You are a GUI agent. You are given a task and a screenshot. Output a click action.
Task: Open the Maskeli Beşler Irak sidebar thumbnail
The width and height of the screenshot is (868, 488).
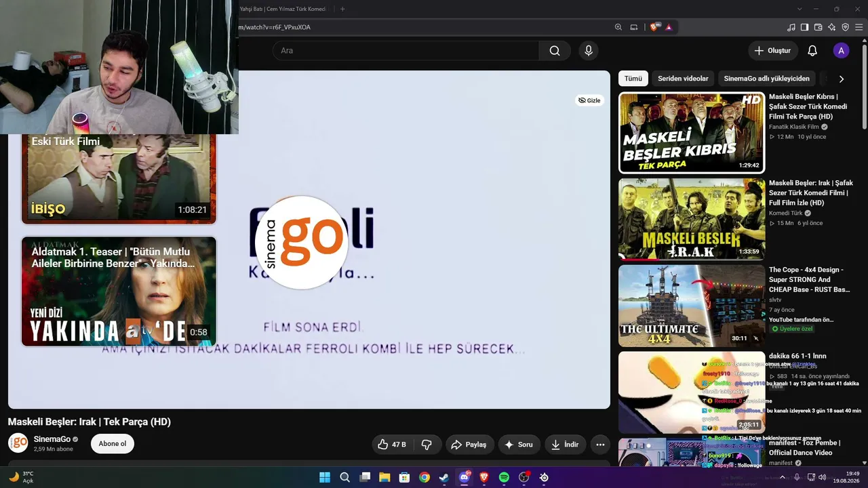pyautogui.click(x=692, y=219)
